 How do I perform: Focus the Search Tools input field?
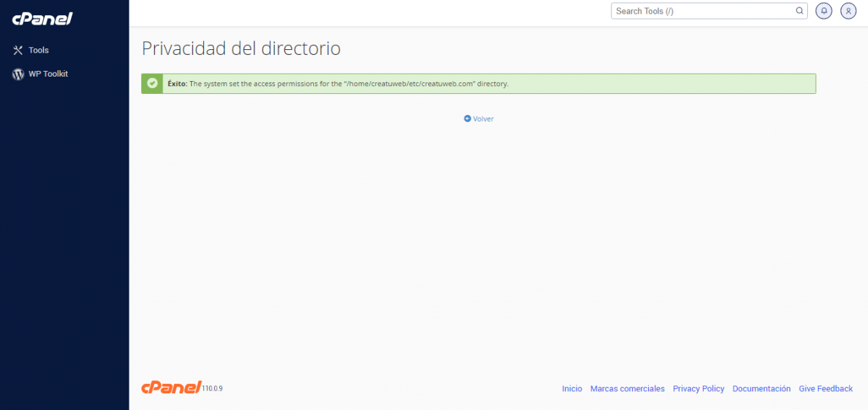tap(702, 11)
